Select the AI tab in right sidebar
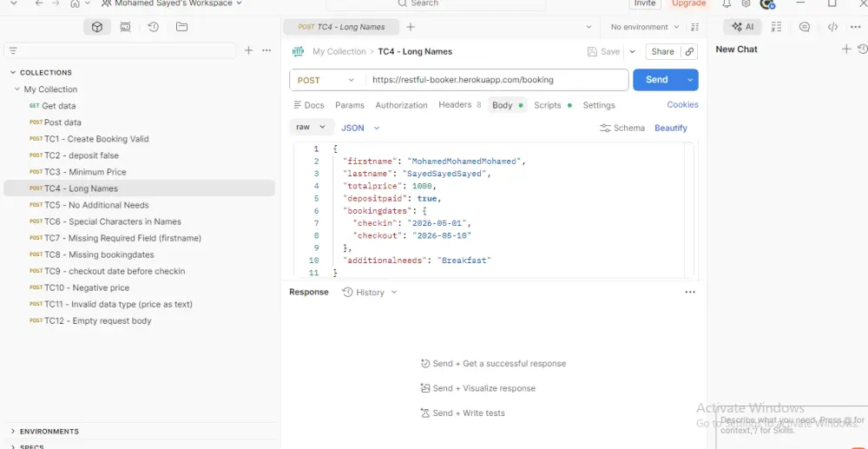Image resolution: width=868 pixels, height=449 pixels. pyautogui.click(x=742, y=27)
